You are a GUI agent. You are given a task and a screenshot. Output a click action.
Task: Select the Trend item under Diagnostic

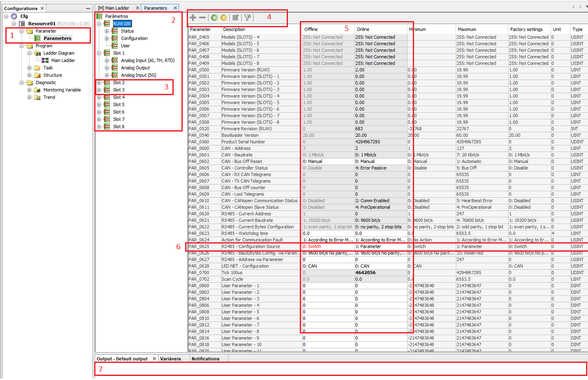pyautogui.click(x=49, y=97)
